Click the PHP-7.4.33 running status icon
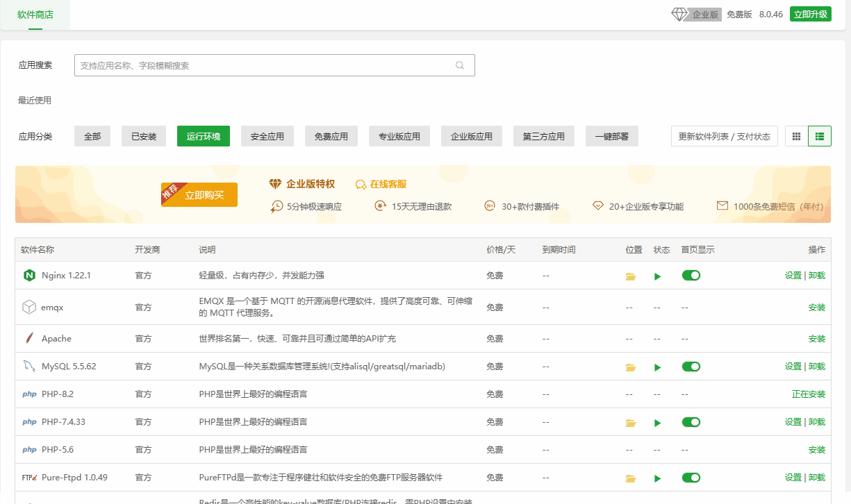 (x=658, y=423)
